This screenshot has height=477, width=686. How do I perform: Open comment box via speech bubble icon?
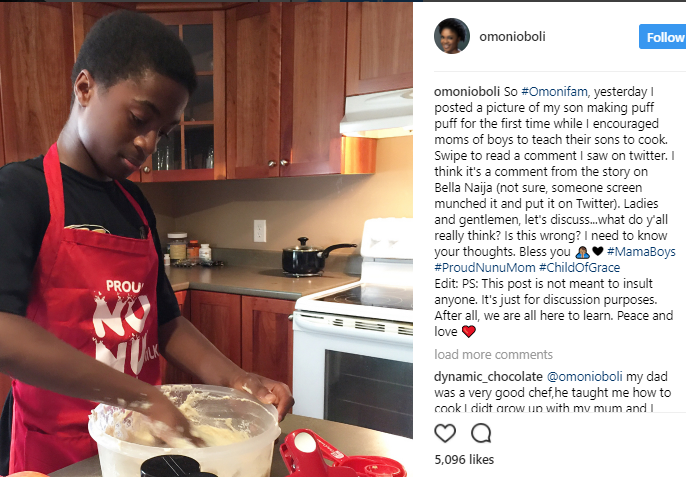481,433
